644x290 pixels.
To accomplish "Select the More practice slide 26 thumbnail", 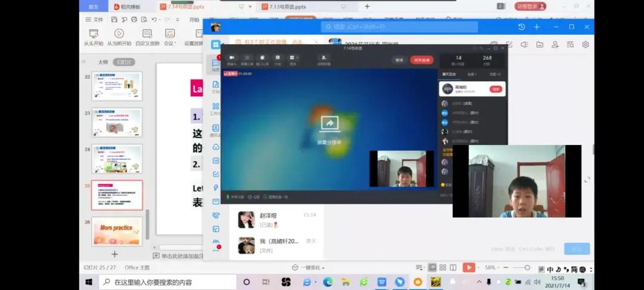I will click(x=117, y=230).
